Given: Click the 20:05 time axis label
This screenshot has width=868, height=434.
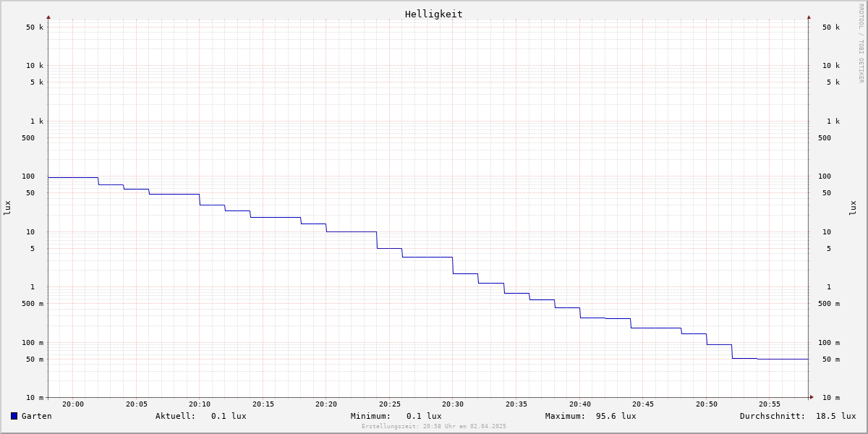Looking at the screenshot, I should coord(137,404).
